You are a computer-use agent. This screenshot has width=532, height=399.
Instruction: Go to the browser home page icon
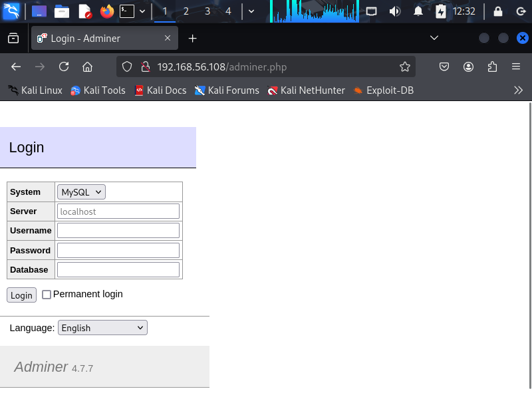(87, 66)
